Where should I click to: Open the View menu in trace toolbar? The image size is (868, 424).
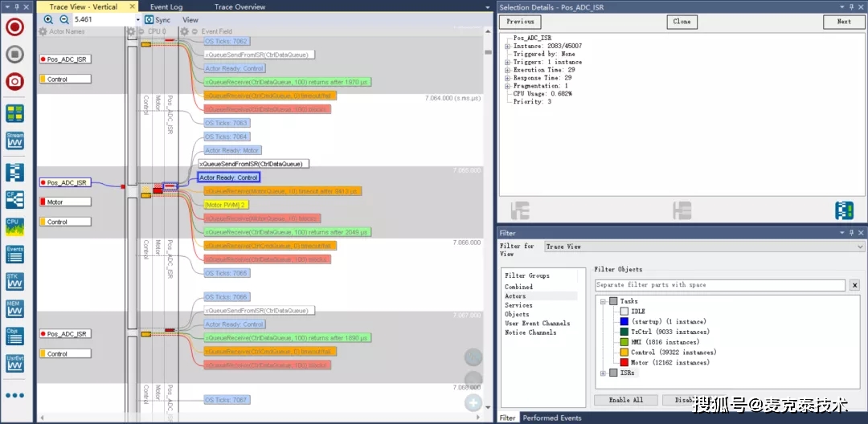tap(190, 20)
